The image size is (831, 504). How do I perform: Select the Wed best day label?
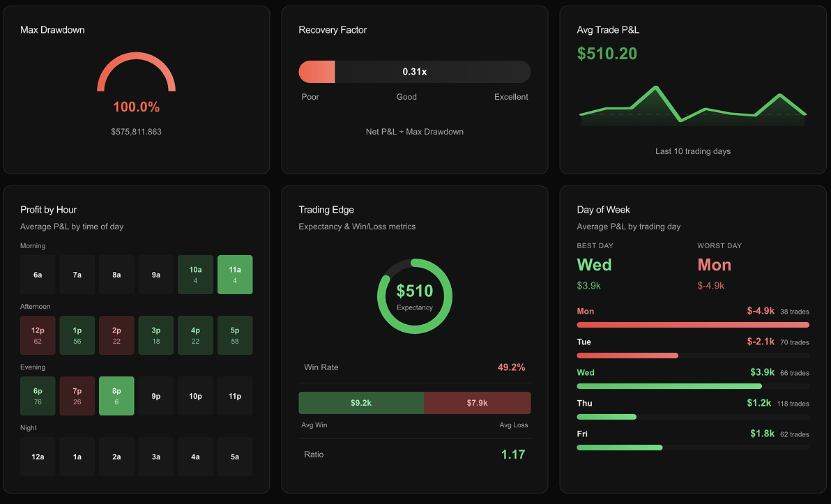[x=594, y=265]
